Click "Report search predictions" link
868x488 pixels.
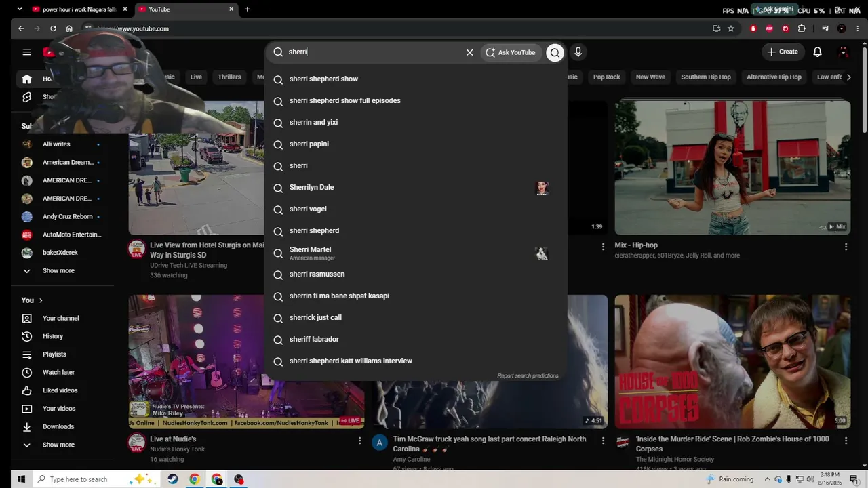[528, 376]
